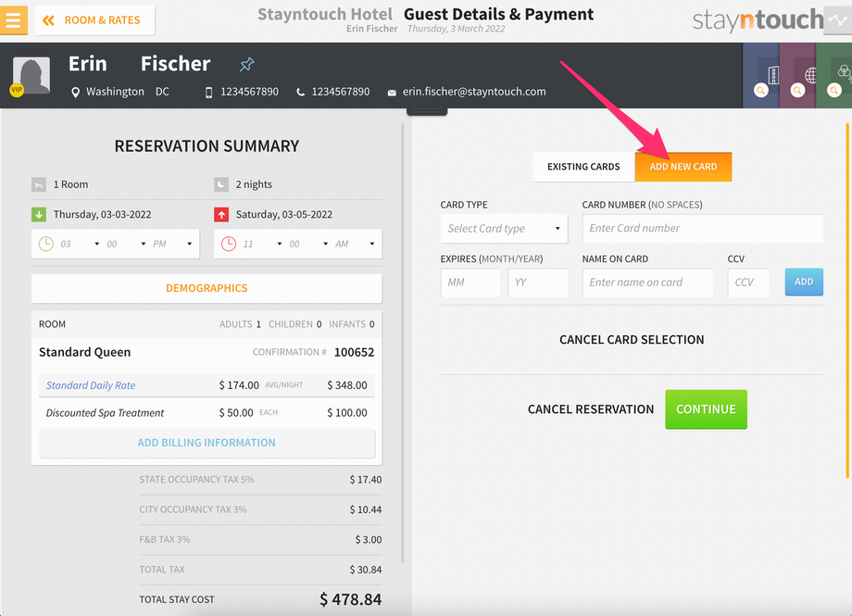The height and width of the screenshot is (616, 852).
Task: Click the activity graph icon top right
Action: [x=838, y=20]
